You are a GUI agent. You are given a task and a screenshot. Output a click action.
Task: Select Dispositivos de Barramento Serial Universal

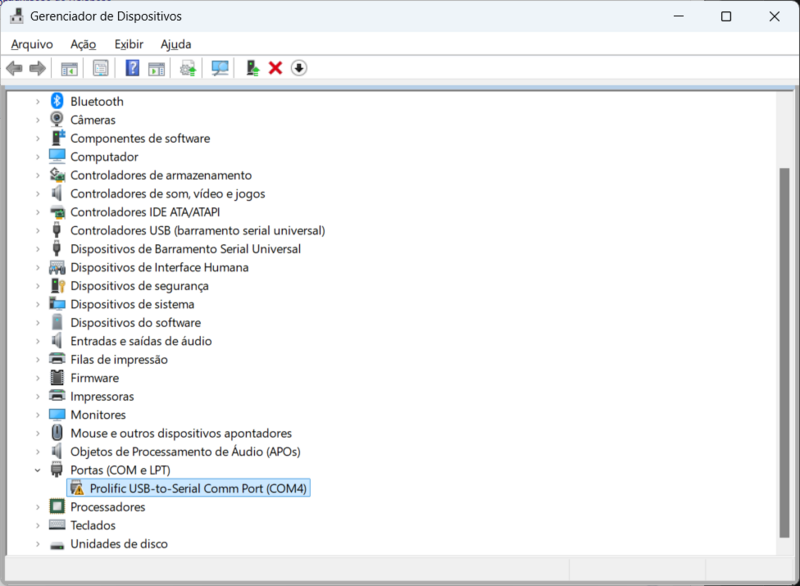click(186, 249)
